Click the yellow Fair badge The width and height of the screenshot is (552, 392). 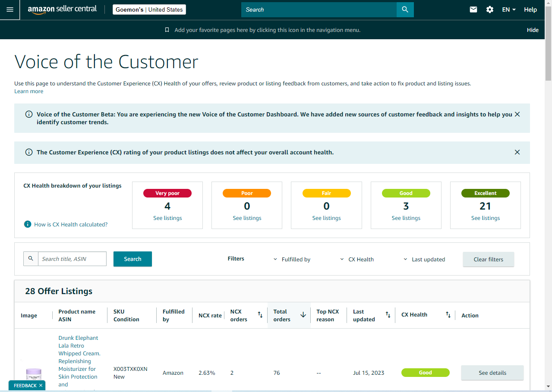[326, 193]
